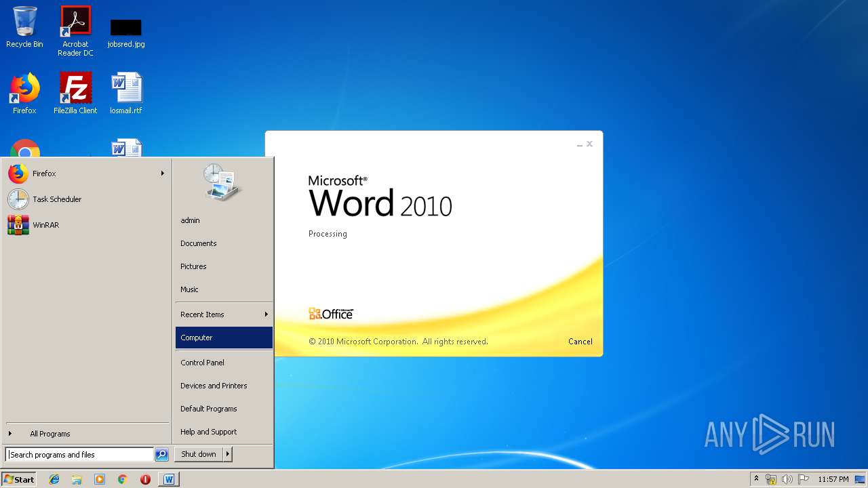Screen dimensions: 868x488
Task: Launch FileZilla Client desktop shortcut
Action: (75, 94)
